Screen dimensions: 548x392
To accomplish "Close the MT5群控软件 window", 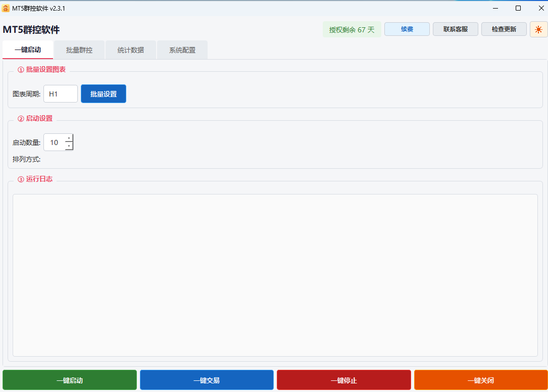I will (541, 8).
